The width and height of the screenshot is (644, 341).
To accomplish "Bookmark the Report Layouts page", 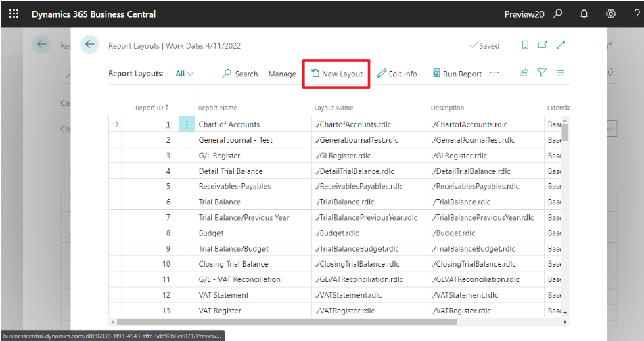I will point(525,45).
